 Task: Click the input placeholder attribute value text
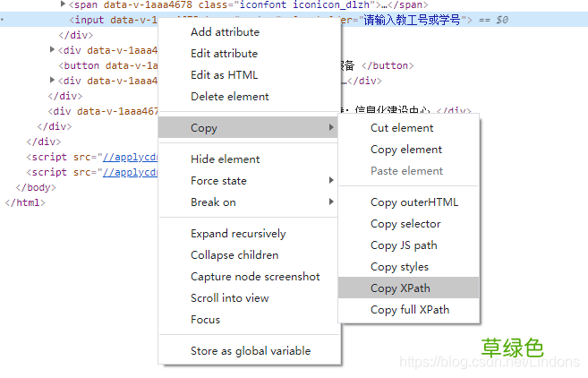[x=412, y=20]
